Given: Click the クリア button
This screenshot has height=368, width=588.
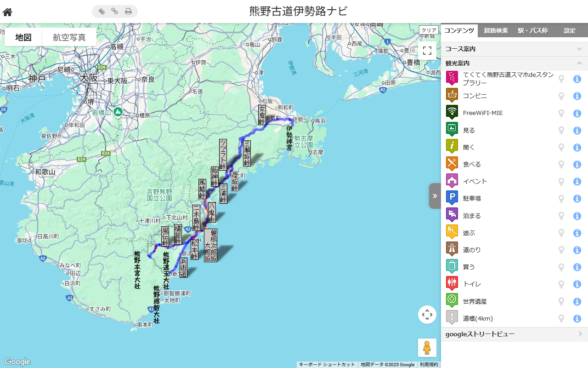Looking at the screenshot, I should click(x=429, y=30).
